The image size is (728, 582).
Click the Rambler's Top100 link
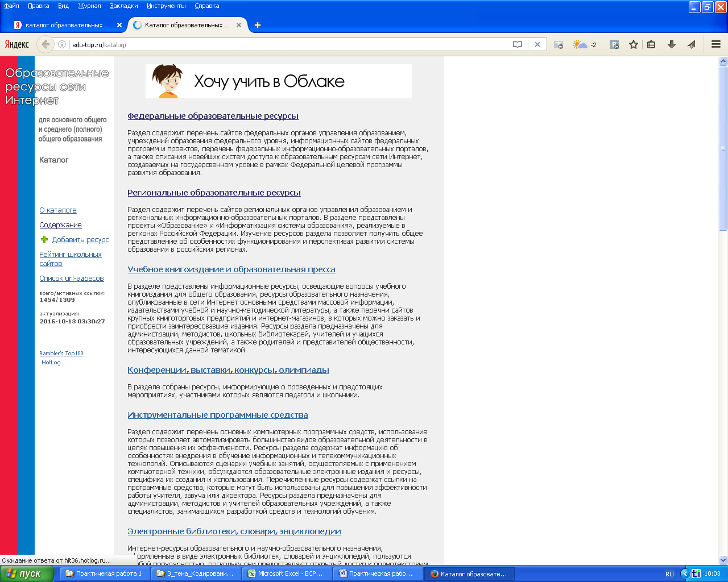coord(61,354)
